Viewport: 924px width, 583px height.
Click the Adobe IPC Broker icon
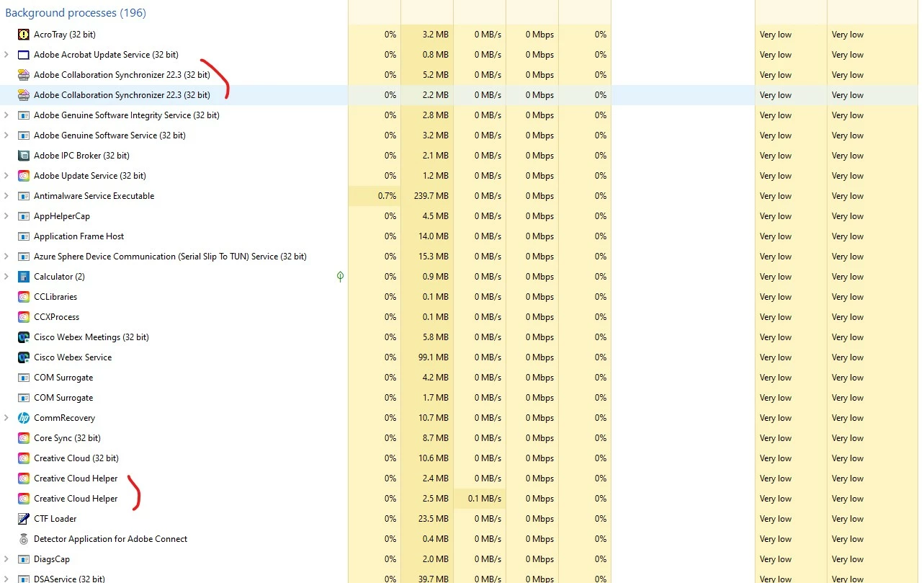[x=23, y=156]
